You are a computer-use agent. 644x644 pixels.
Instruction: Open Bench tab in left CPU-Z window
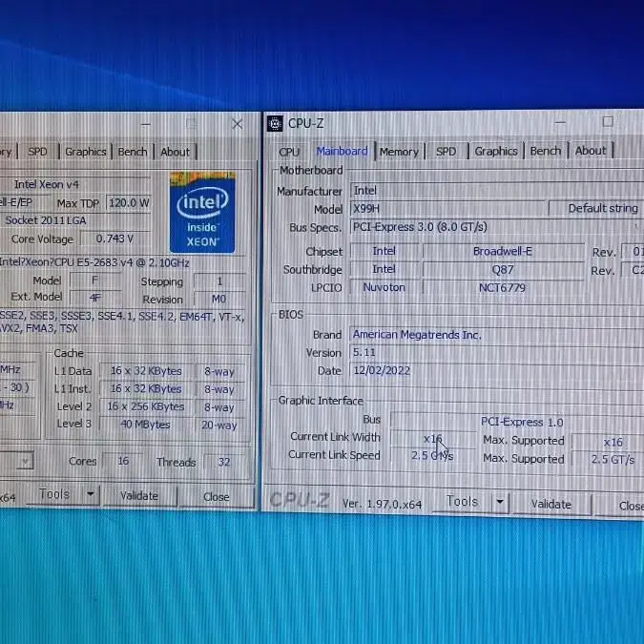(x=133, y=152)
